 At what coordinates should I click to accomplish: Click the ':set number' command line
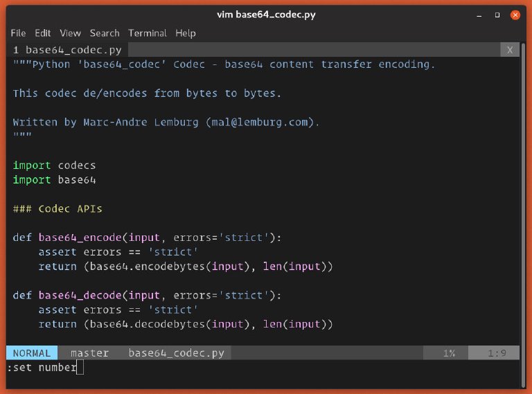click(x=42, y=368)
